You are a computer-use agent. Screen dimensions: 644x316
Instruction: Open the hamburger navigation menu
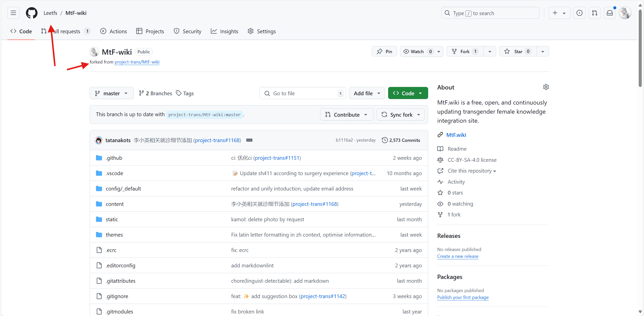tap(13, 13)
